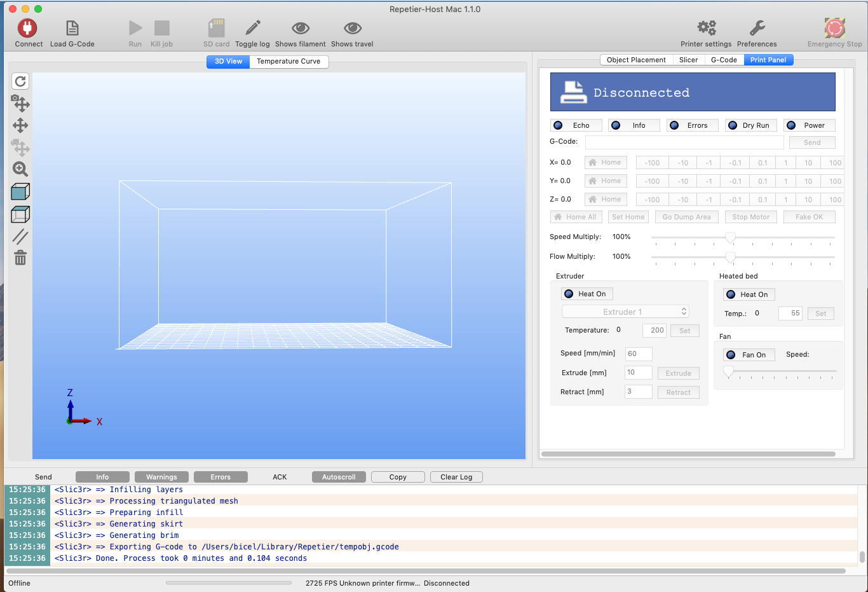Reset the 3D view with refresh icon
The width and height of the screenshot is (868, 592).
(x=20, y=81)
